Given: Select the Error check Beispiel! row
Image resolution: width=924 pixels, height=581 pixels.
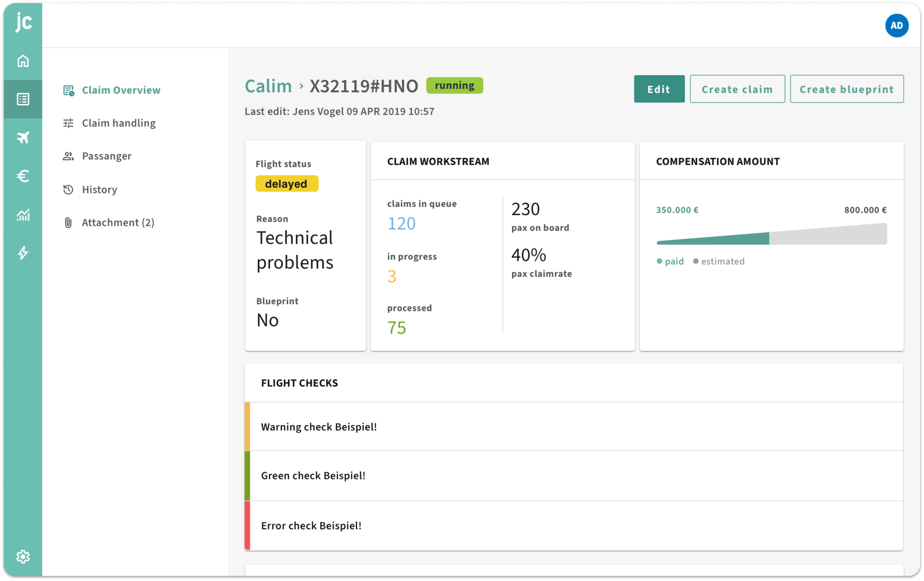Looking at the screenshot, I should pyautogui.click(x=573, y=526).
